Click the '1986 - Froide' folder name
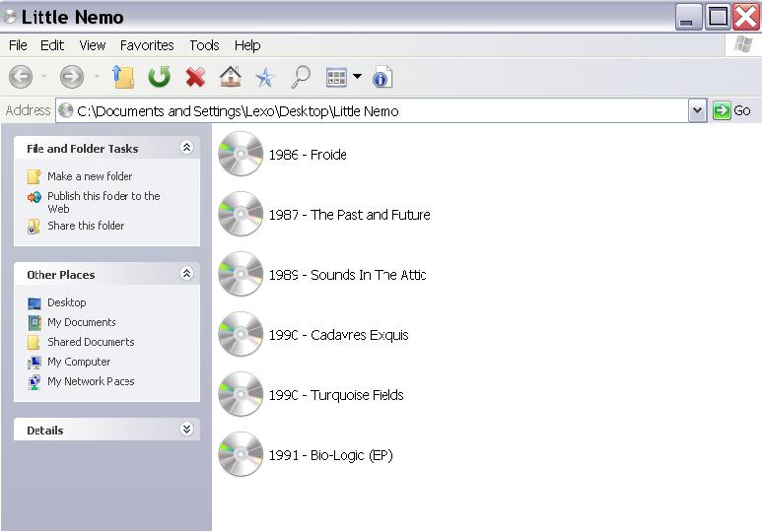Screen dimensions: 762x532 pyautogui.click(x=308, y=155)
